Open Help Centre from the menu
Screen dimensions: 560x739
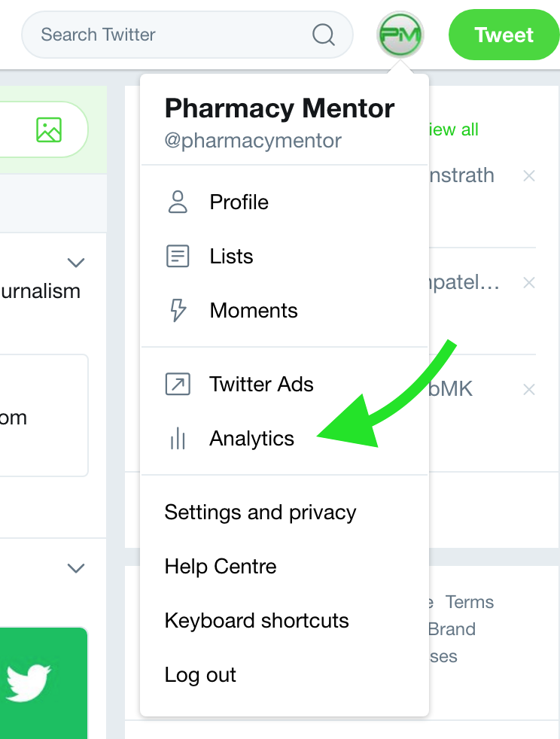click(221, 567)
